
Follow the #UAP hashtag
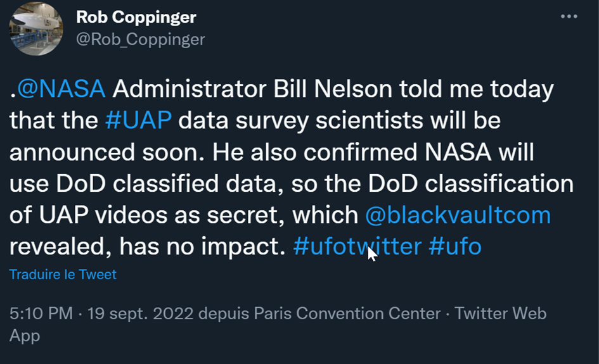click(138, 120)
